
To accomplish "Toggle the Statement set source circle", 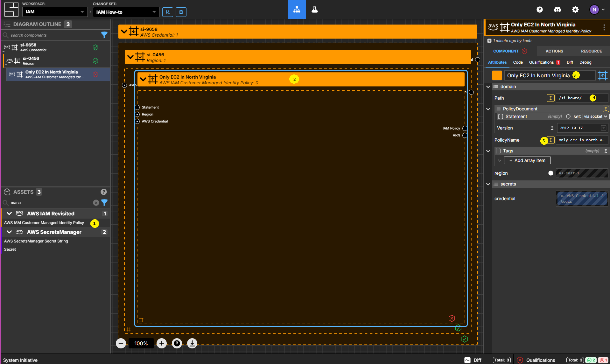I will coord(568,116).
